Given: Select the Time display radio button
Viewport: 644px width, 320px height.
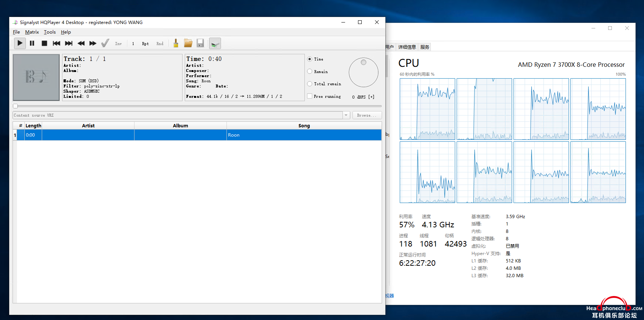Looking at the screenshot, I should coord(310,59).
